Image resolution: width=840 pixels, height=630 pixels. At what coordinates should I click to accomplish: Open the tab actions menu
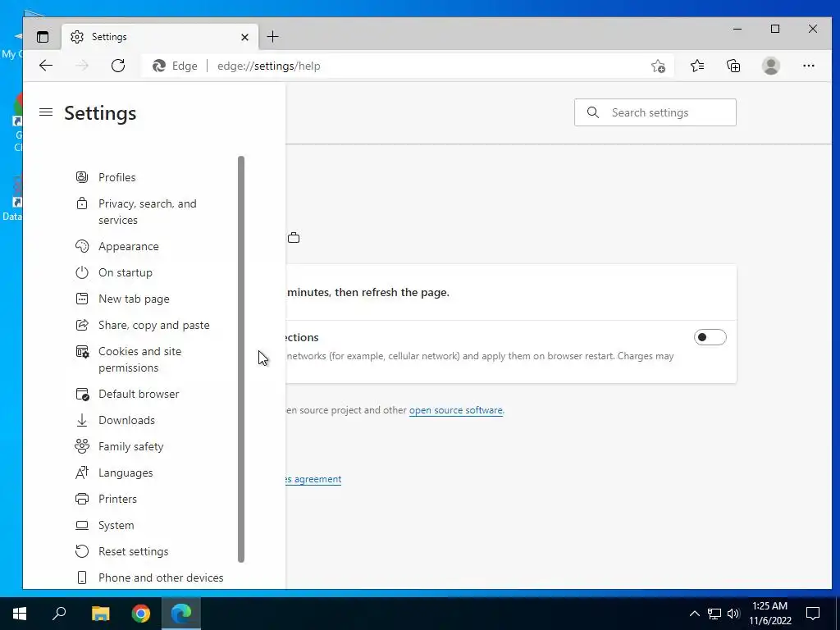[43, 36]
